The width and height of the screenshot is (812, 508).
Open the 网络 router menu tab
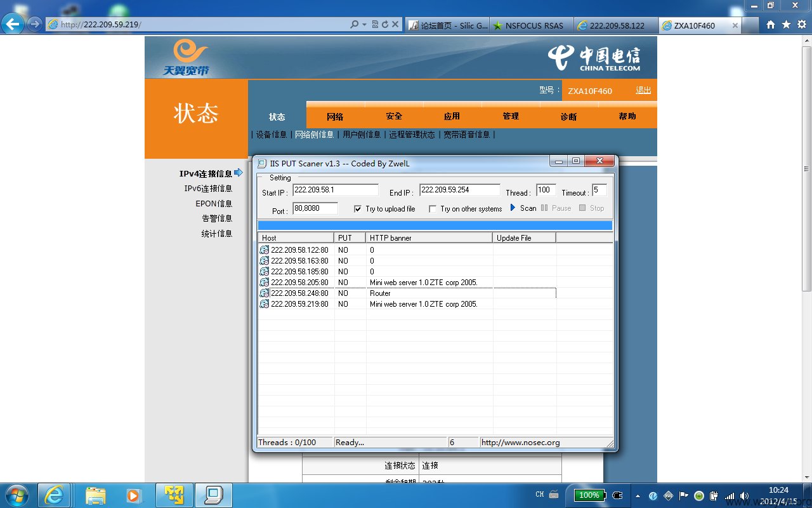[x=335, y=116]
